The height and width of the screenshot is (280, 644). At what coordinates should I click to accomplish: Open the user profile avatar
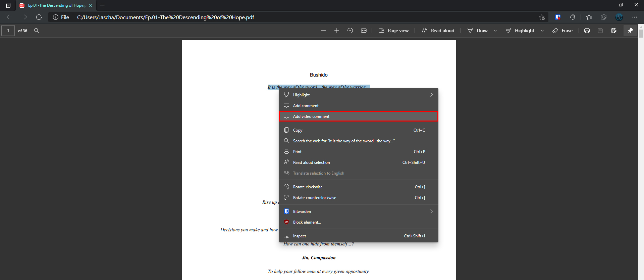(619, 17)
